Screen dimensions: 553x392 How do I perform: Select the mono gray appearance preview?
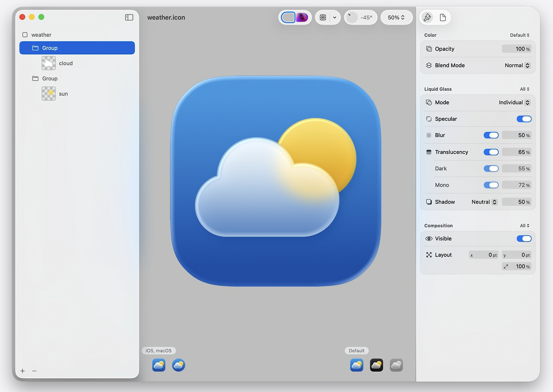click(396, 365)
